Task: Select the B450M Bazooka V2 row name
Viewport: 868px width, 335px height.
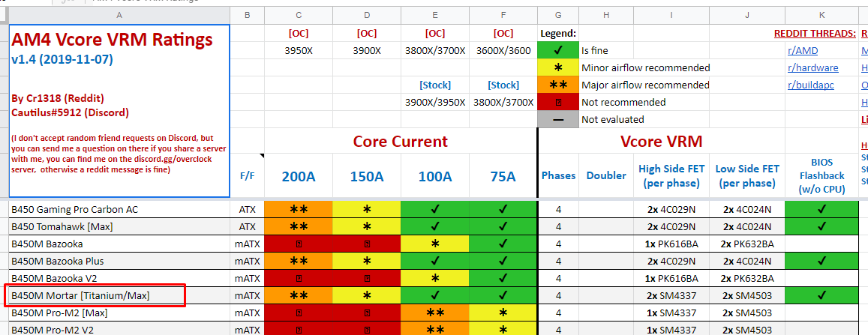Action: (x=119, y=278)
